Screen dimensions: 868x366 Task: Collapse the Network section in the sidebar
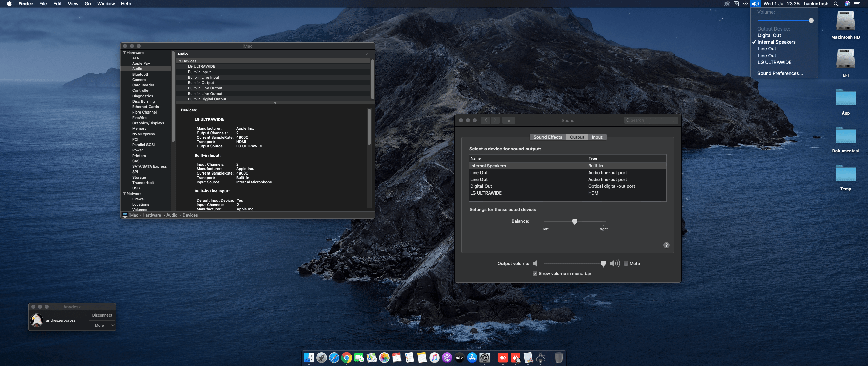tap(125, 194)
